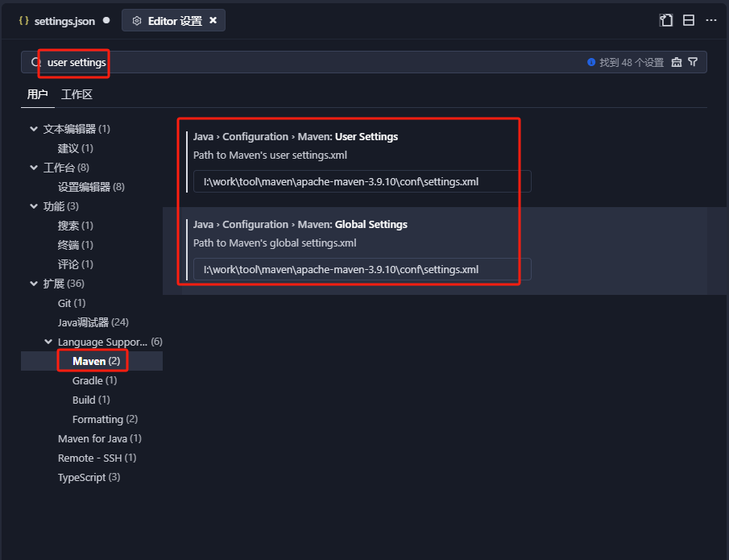This screenshot has height=560, width=729.
Task: Open settings.json via the top-right icon
Action: (665, 19)
